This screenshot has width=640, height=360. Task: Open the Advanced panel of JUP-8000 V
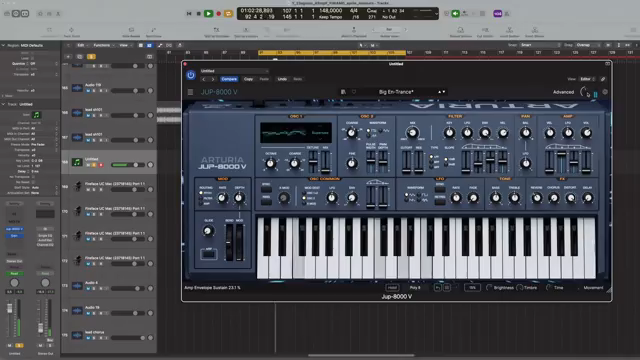[563, 92]
